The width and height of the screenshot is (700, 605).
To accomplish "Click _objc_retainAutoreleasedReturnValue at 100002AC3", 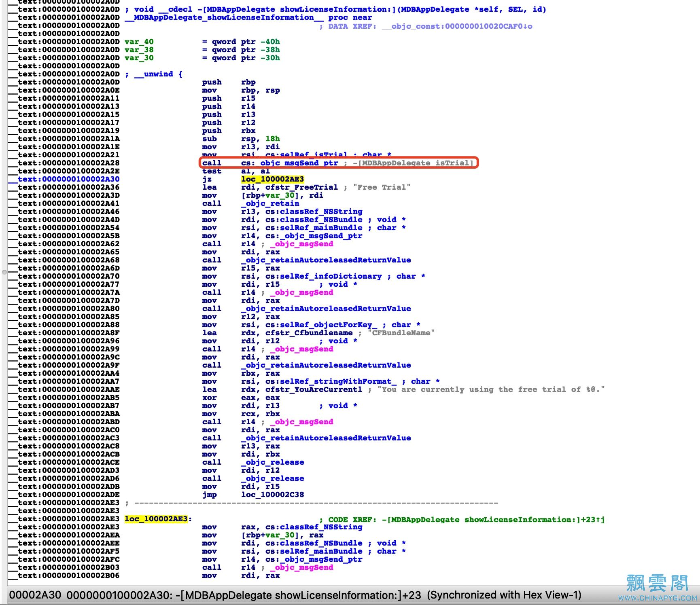I will point(326,438).
